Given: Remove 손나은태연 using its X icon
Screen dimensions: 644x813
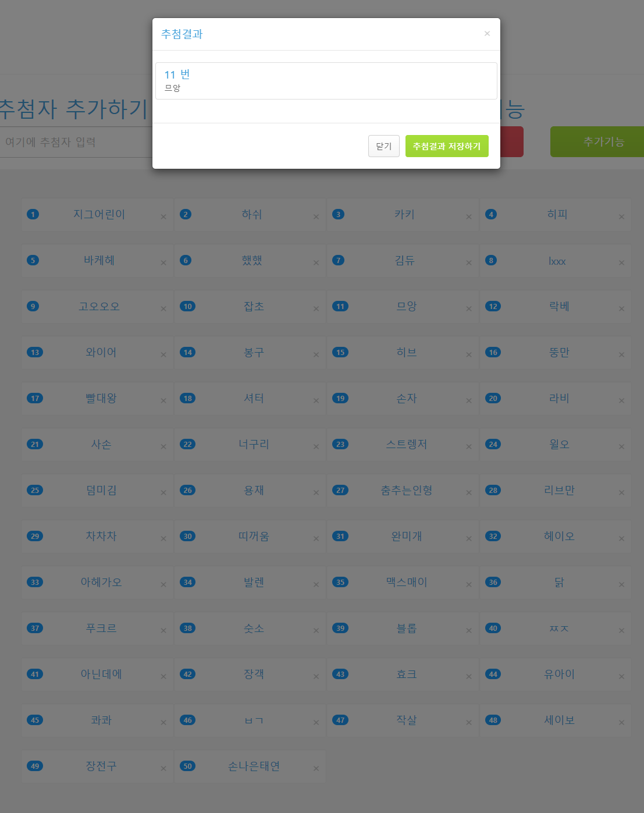Looking at the screenshot, I should 316,769.
